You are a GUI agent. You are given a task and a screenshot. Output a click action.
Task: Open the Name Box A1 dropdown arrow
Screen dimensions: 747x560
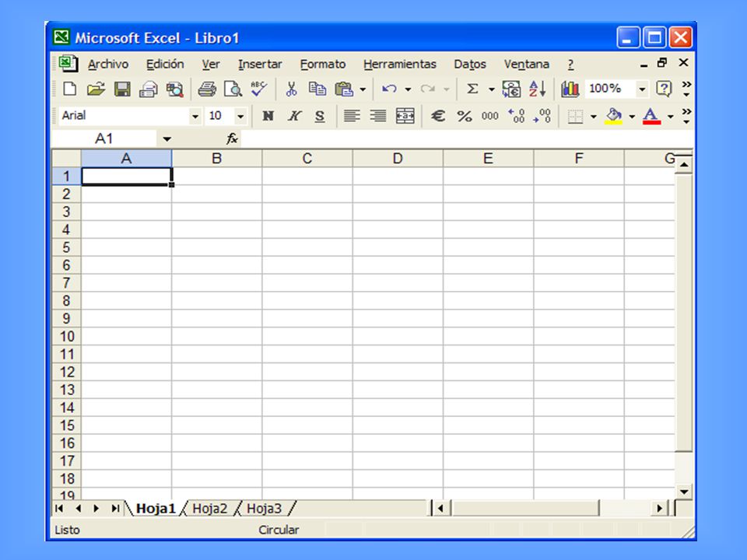tap(167, 139)
